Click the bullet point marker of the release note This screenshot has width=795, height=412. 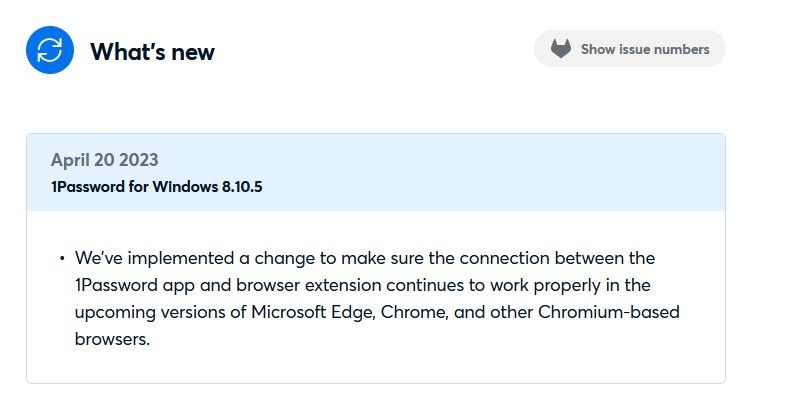point(62,259)
